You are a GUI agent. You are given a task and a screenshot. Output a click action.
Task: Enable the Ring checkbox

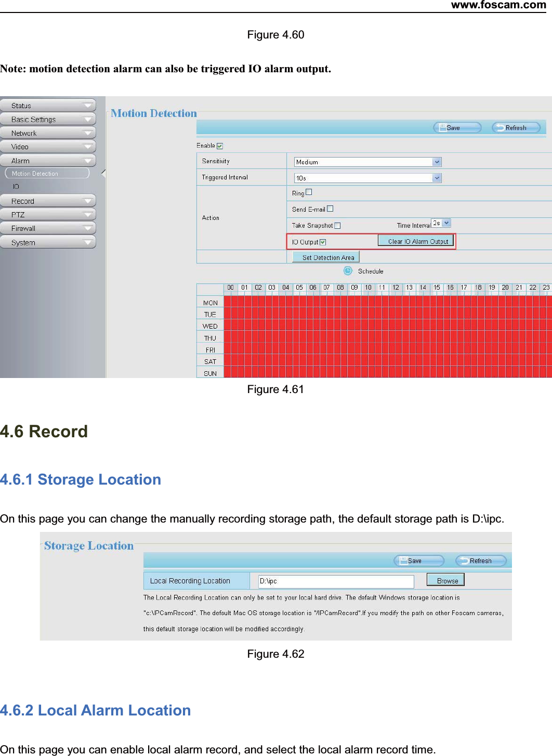pos(309,192)
